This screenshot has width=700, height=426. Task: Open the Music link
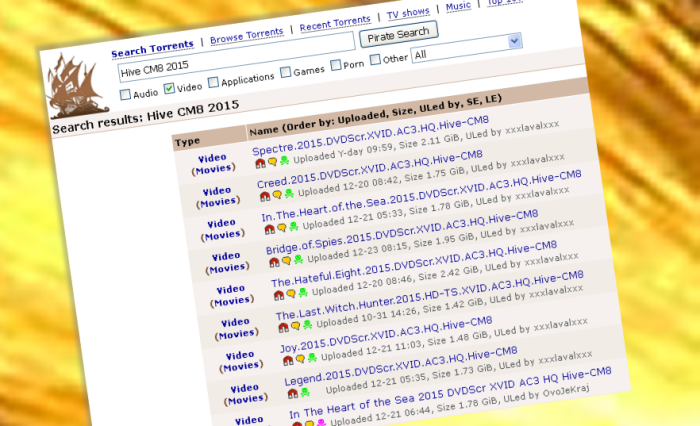click(x=458, y=6)
